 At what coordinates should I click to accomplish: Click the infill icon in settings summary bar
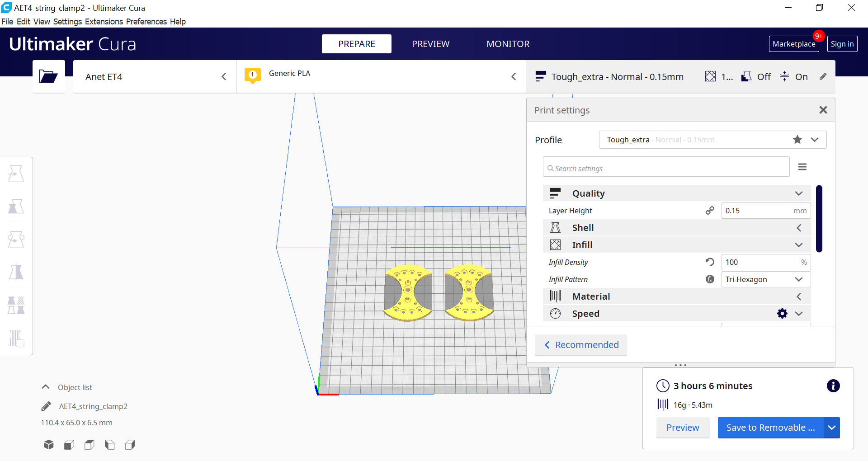pyautogui.click(x=710, y=76)
